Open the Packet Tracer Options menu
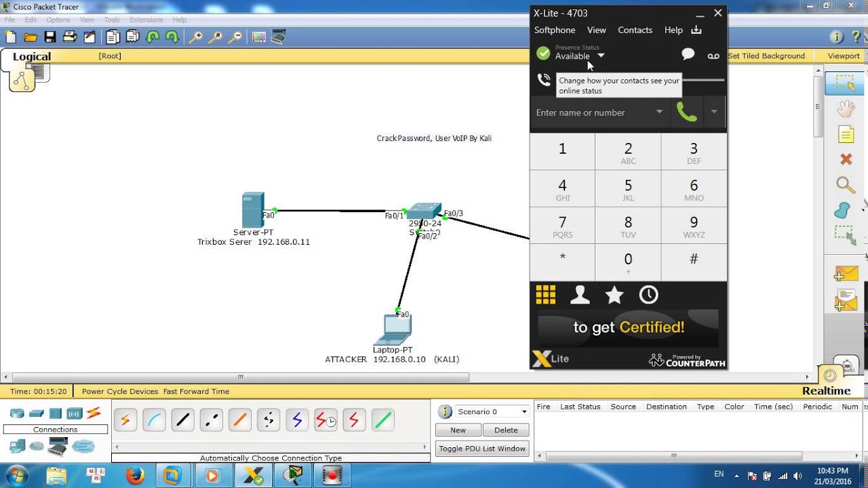The image size is (868, 488). [58, 20]
